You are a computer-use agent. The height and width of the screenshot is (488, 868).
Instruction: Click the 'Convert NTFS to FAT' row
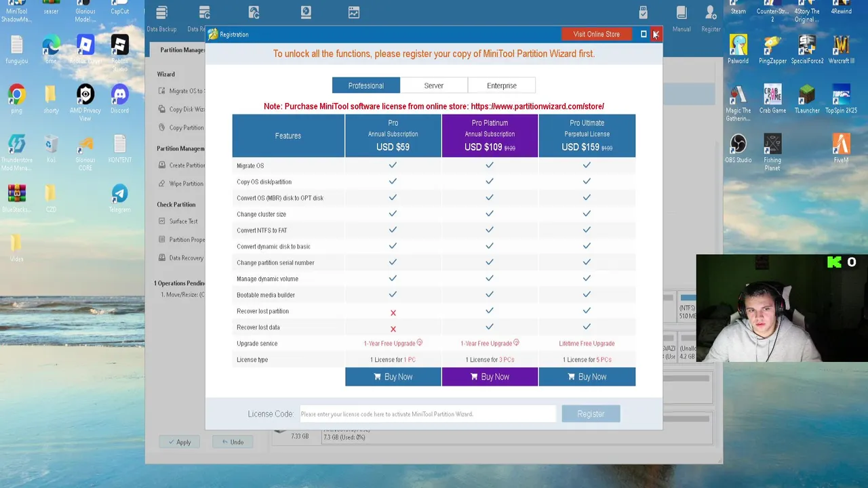coord(434,230)
